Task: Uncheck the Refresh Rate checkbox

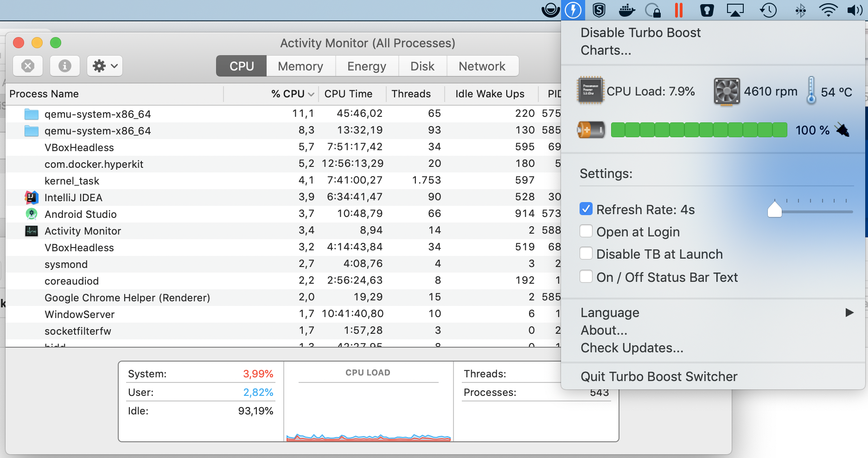Action: [x=586, y=209]
